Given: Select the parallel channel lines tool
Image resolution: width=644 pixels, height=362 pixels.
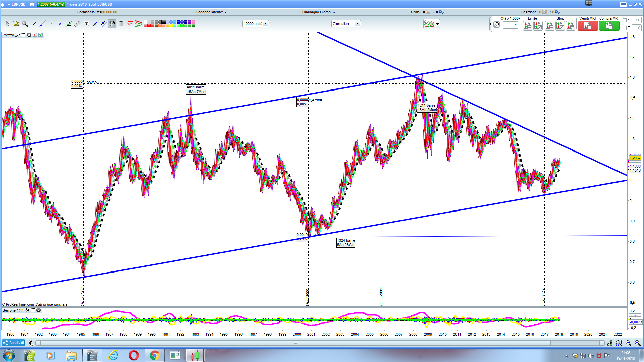Looking at the screenshot, I should [x=104, y=24].
